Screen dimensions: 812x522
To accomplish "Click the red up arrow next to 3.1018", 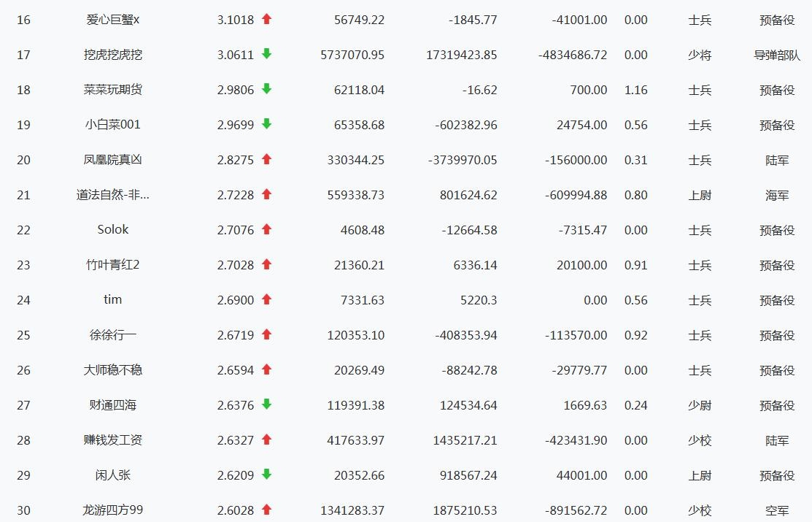I will tap(266, 20).
